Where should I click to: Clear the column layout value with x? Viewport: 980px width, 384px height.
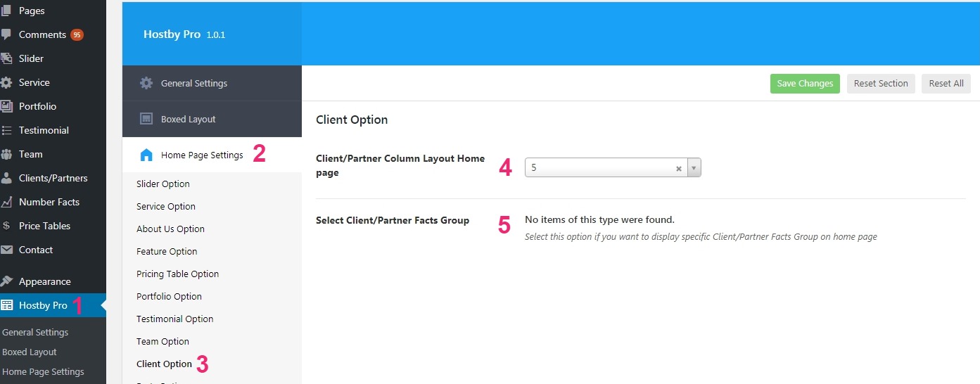(x=678, y=168)
